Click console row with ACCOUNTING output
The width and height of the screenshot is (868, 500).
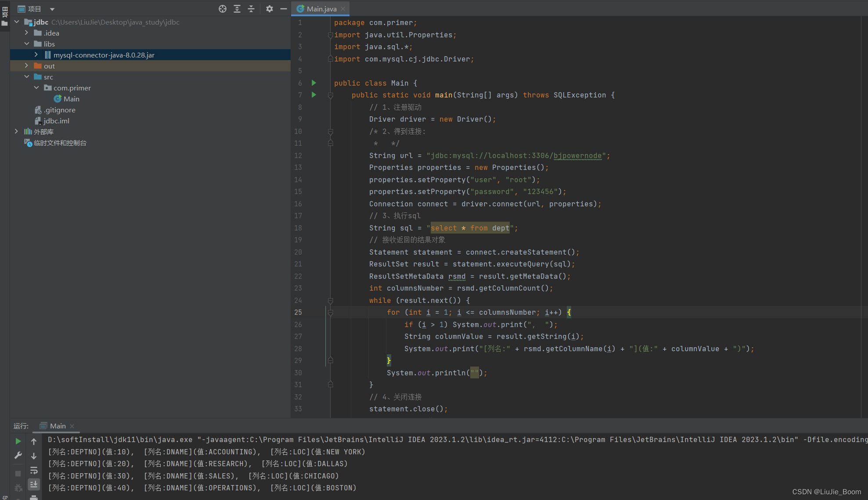(206, 452)
